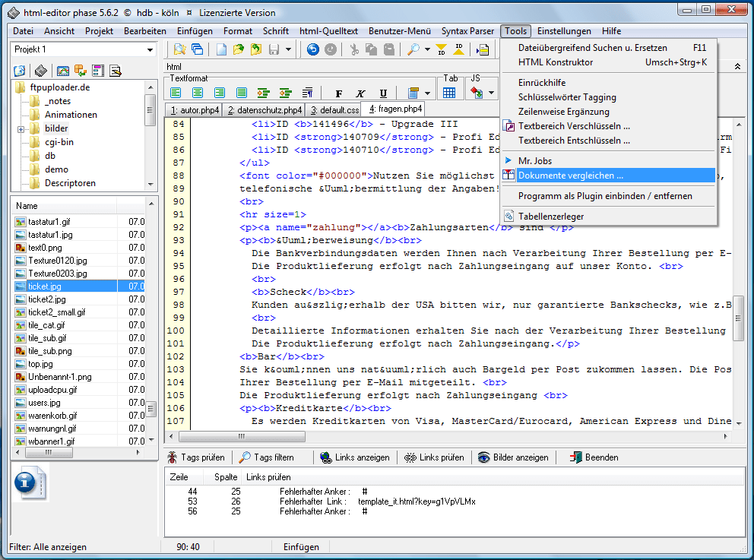The image size is (754, 560).
Task: Click Tags prüfen button
Action: click(x=196, y=457)
